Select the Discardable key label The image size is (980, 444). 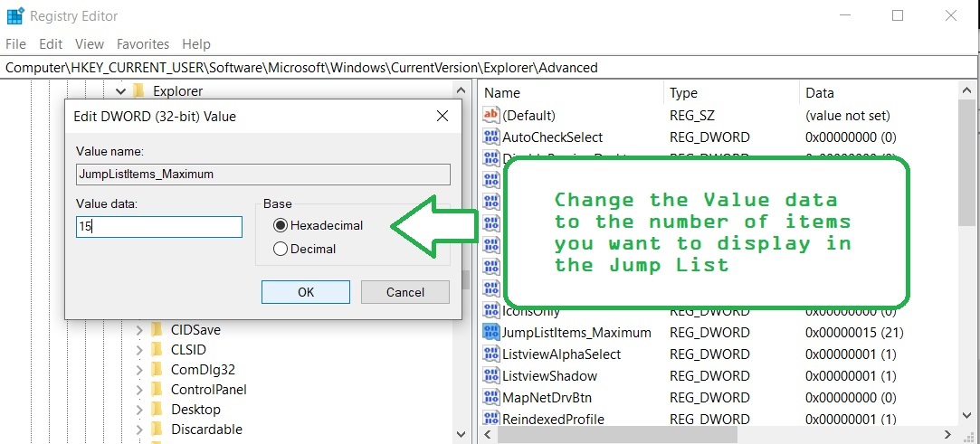coord(206,429)
